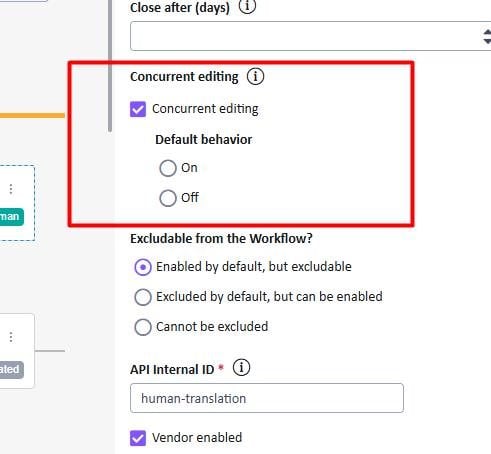
Task: Open info icon next to API Internal ID
Action: tap(241, 368)
